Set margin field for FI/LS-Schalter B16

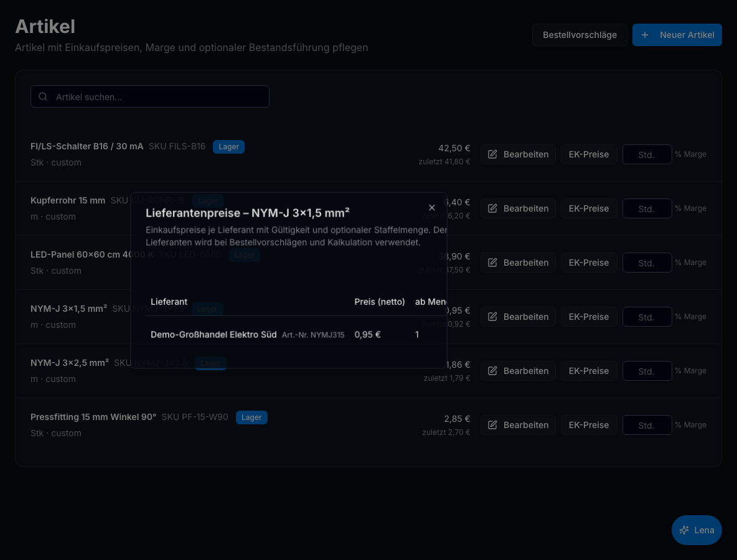tap(647, 154)
